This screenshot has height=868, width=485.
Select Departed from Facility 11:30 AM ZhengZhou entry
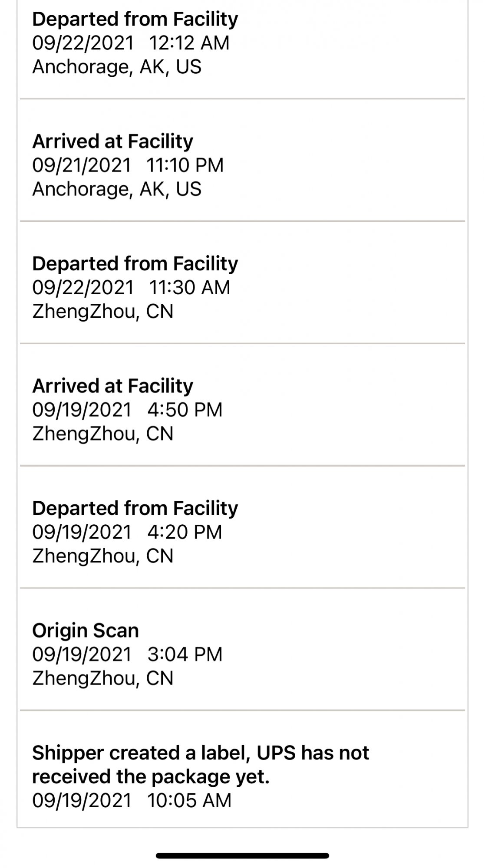tap(242, 283)
